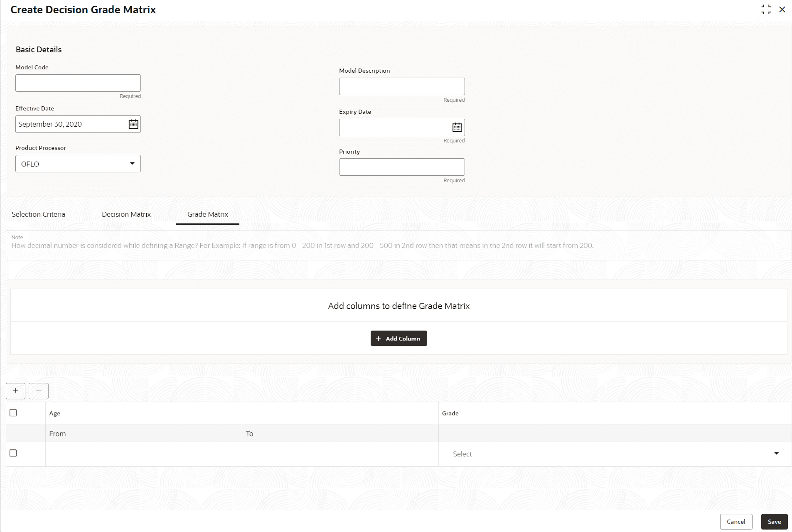Close the Create Decision Grade Matrix dialog
Image resolution: width=792 pixels, height=532 pixels.
coord(782,10)
